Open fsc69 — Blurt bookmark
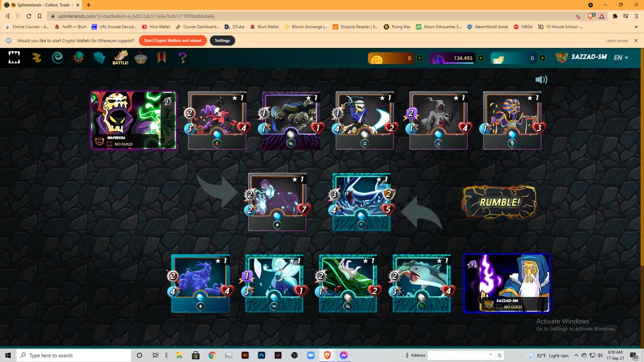The height and width of the screenshot is (362, 644). pyautogui.click(x=70, y=27)
